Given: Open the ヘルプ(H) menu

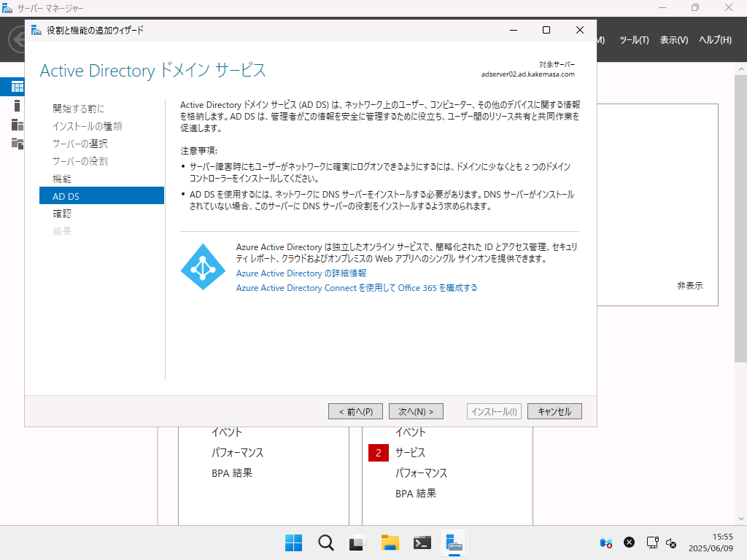Looking at the screenshot, I should click(715, 40).
